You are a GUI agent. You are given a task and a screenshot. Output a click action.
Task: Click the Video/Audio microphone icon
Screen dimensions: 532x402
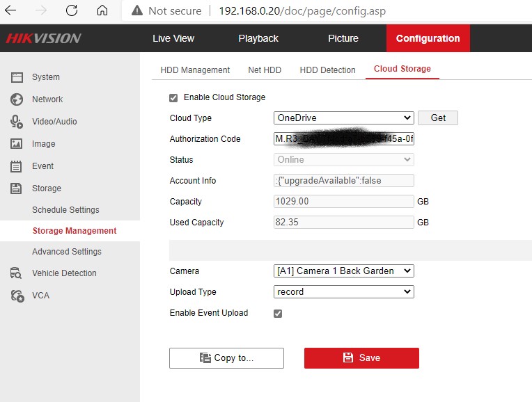[x=17, y=122]
